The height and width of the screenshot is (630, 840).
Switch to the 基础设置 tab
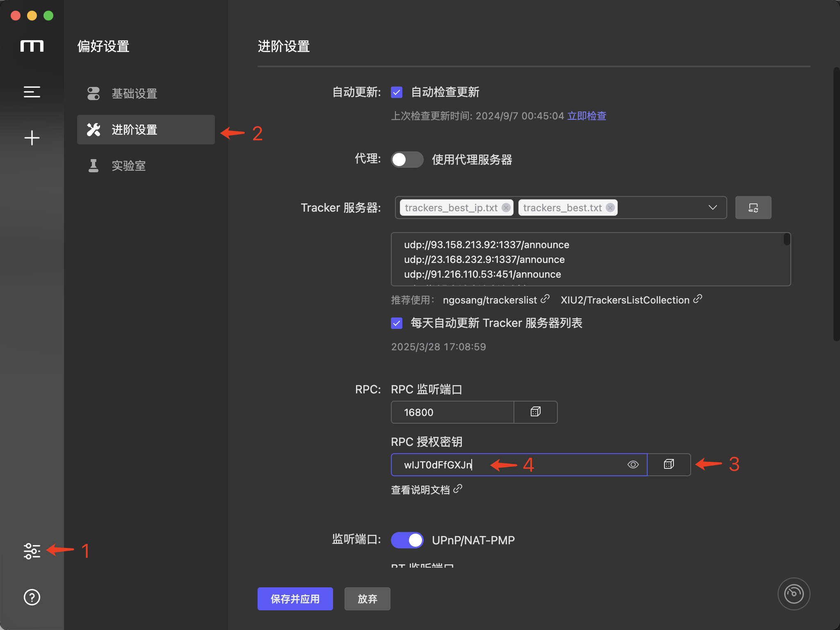coord(134,94)
